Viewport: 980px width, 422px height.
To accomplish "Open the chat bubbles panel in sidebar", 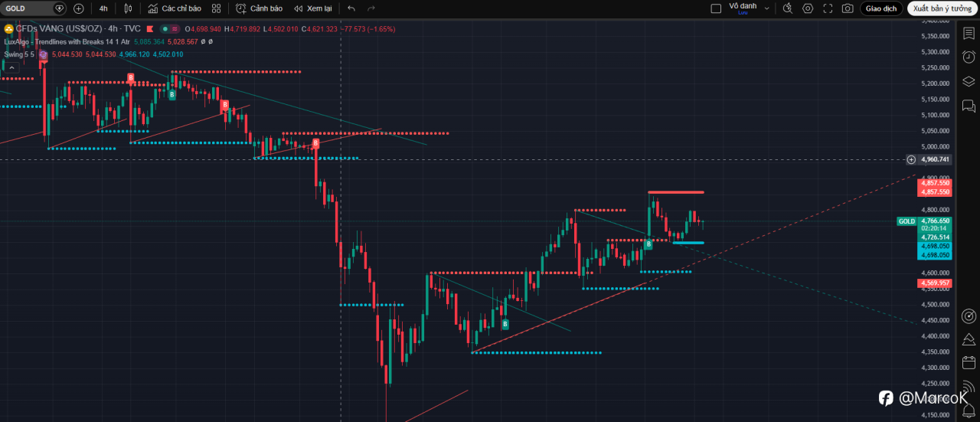I will coord(969,106).
